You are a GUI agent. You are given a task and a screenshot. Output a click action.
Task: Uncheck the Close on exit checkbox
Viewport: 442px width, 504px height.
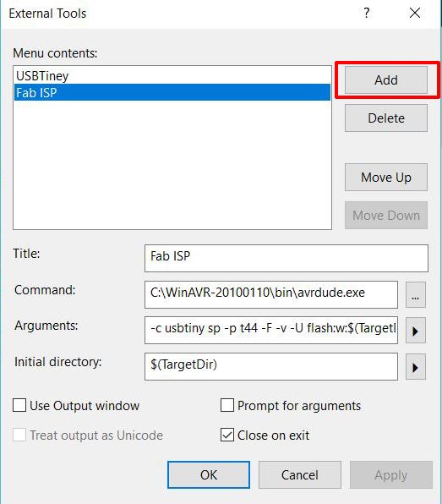[x=227, y=435]
